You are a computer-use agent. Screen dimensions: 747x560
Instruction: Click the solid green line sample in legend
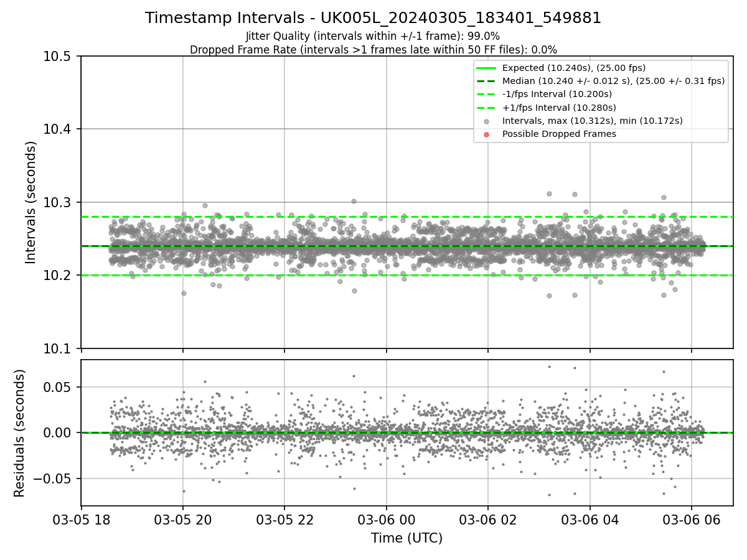[x=486, y=68]
